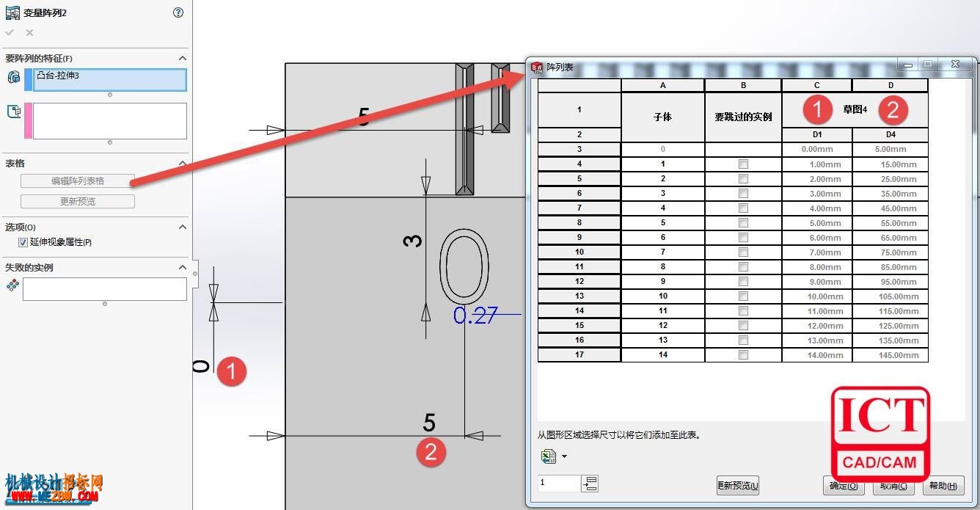This screenshot has height=510, width=980.
Task: Click the 12.00mm cell
Action: (x=817, y=326)
